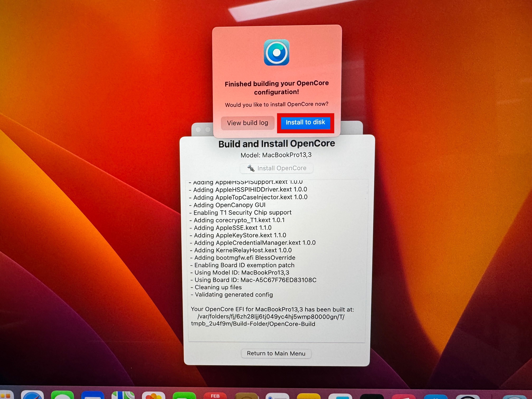Click 'Would you like to install OpenCore now?' text

click(x=277, y=104)
